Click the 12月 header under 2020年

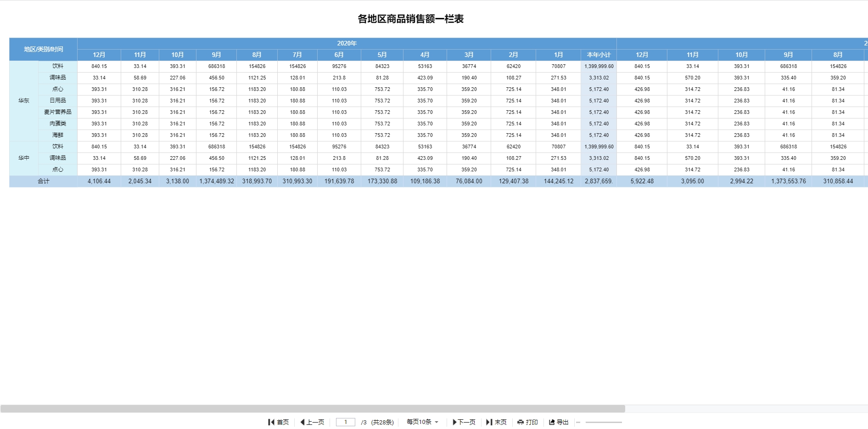[x=99, y=55]
